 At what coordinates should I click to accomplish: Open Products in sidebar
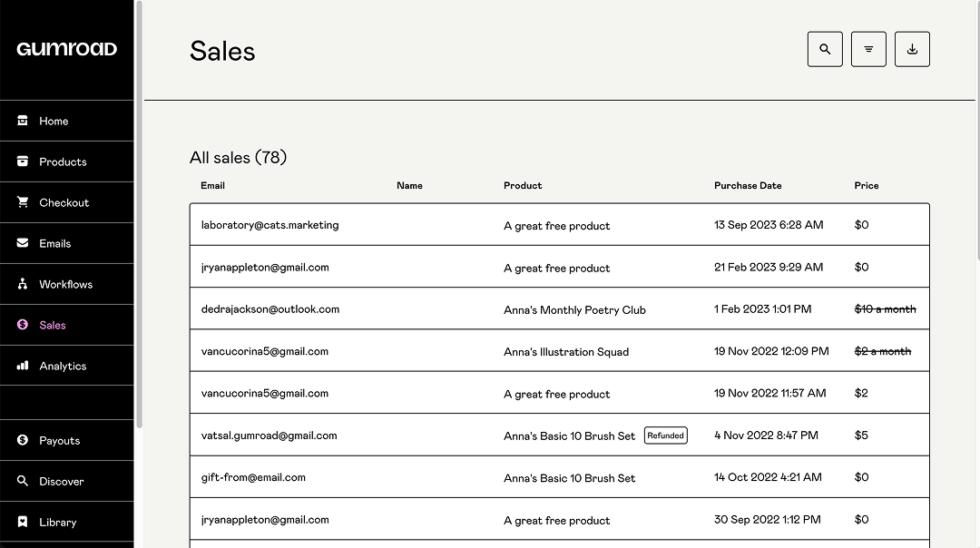pos(67,161)
